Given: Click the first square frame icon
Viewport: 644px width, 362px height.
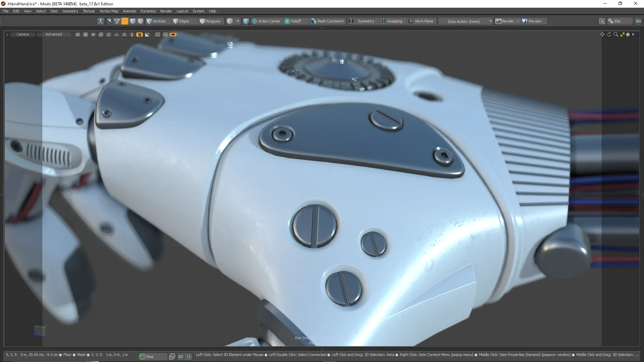Looking at the screenshot, I should pyautogui.click(x=158, y=35).
